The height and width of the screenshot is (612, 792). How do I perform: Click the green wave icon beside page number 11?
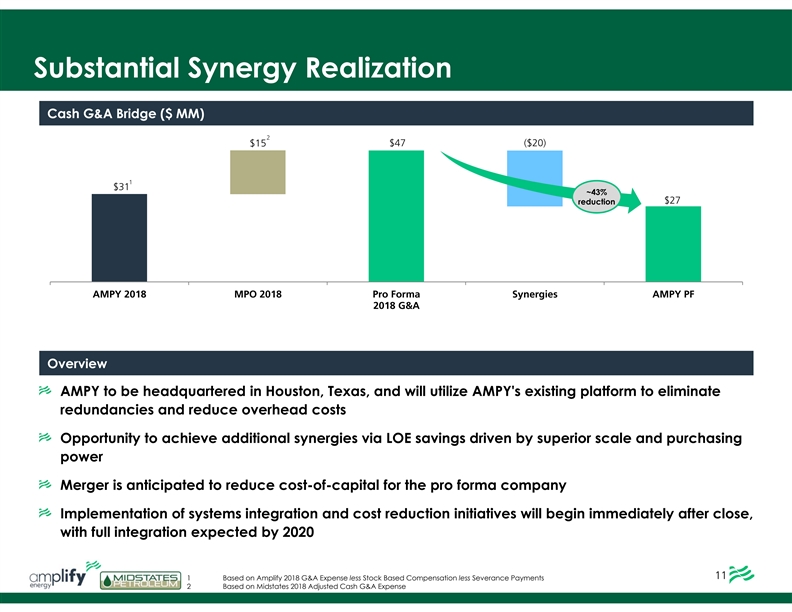[x=742, y=577]
